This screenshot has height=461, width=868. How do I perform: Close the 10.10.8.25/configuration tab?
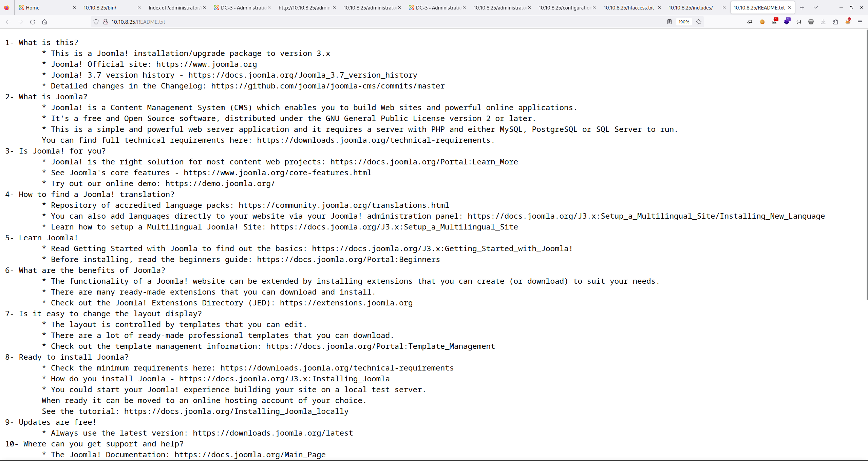[594, 7]
